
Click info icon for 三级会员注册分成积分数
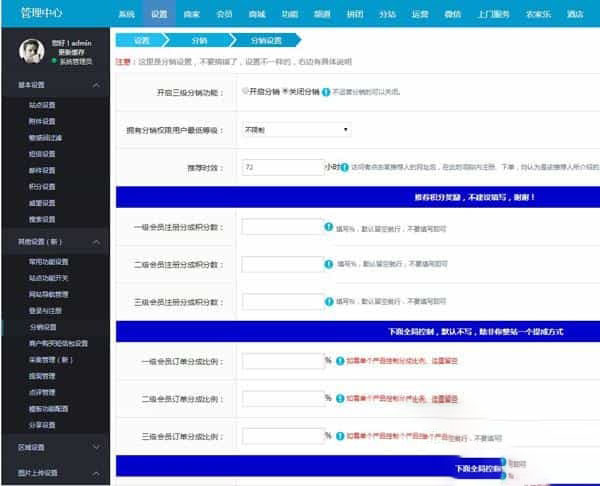point(329,299)
